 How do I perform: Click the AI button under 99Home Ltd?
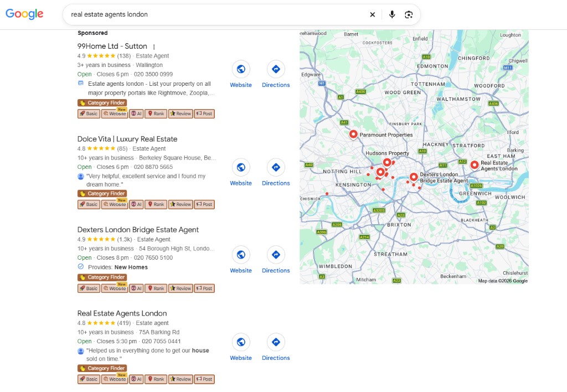point(136,114)
